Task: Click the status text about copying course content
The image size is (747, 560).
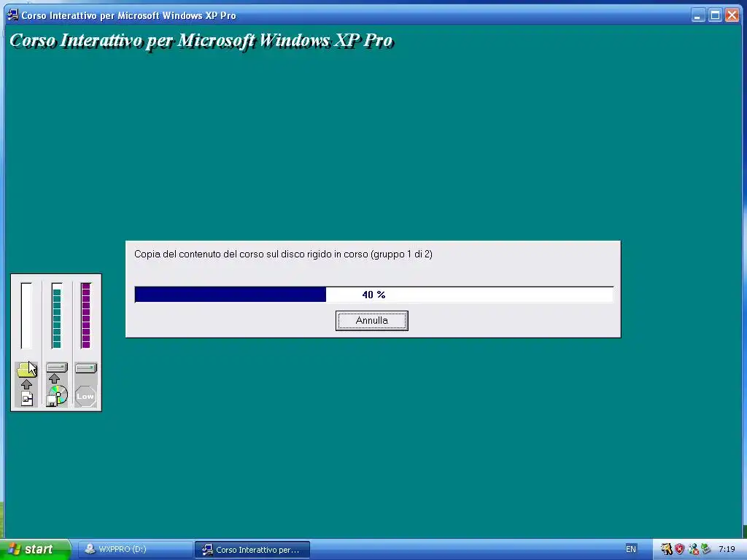Action: [283, 254]
